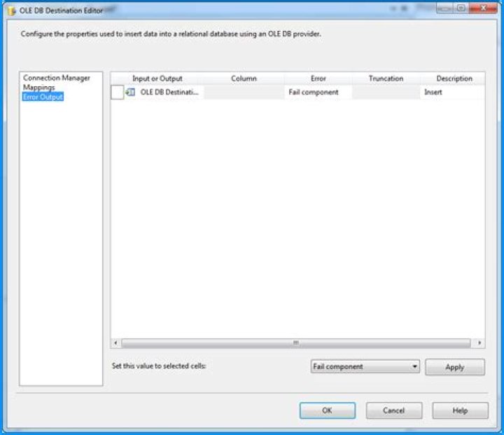
Task: Click the empty Truncation cell in the row
Action: pos(386,92)
